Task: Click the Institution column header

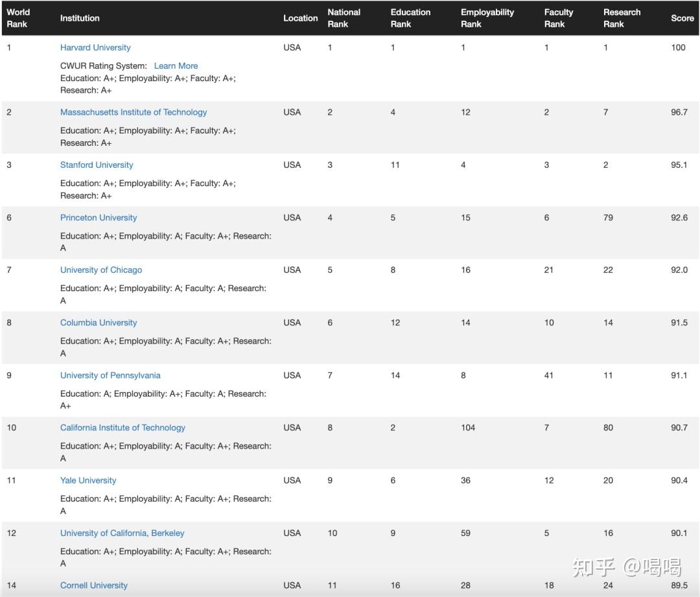Action: [80, 18]
